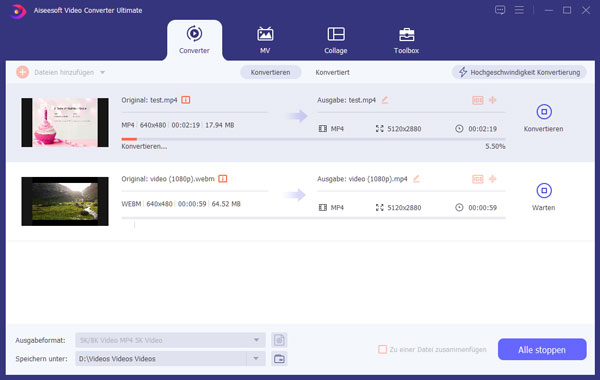
Task: Open the feedback chat icon in the title bar
Action: pyautogui.click(x=500, y=10)
